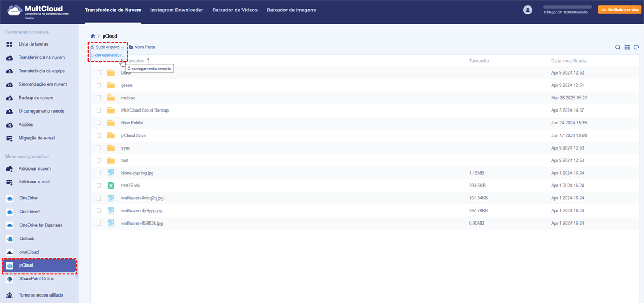This screenshot has height=303, width=644.
Task: Open the Transferência de Nuvem tab
Action: 113,10
